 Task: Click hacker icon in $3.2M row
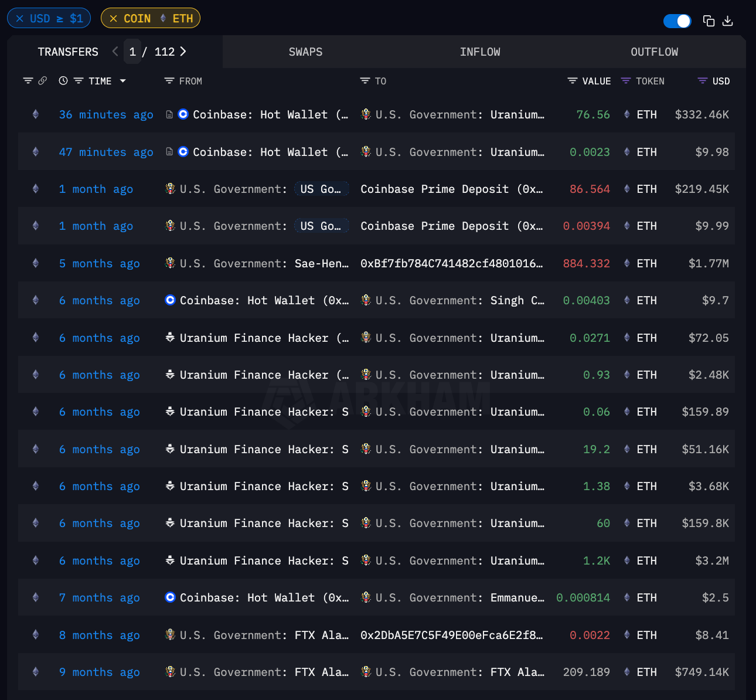171,560
